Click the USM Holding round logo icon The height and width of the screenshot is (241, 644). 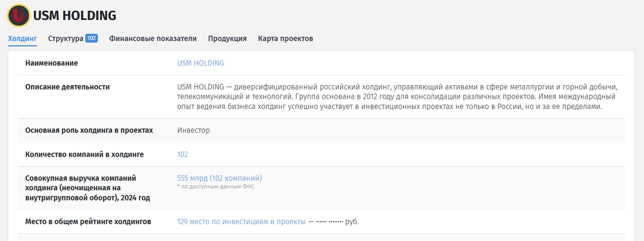(19, 15)
